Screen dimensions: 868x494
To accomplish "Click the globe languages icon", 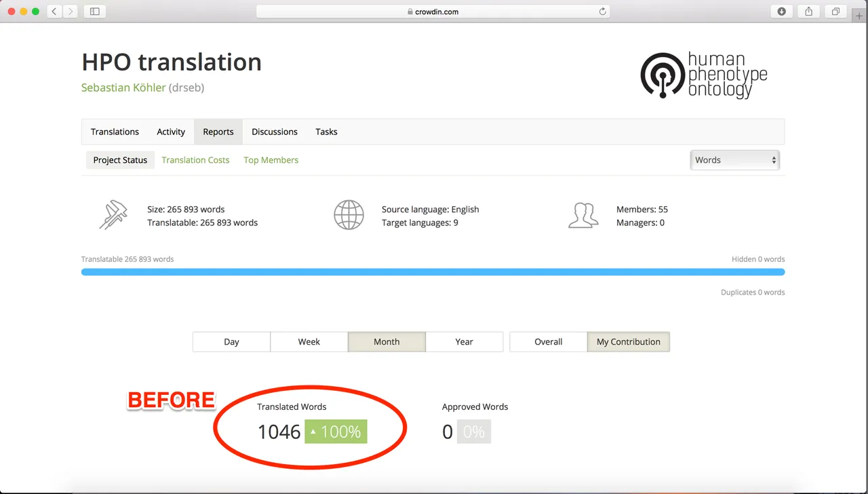I will pyautogui.click(x=349, y=215).
